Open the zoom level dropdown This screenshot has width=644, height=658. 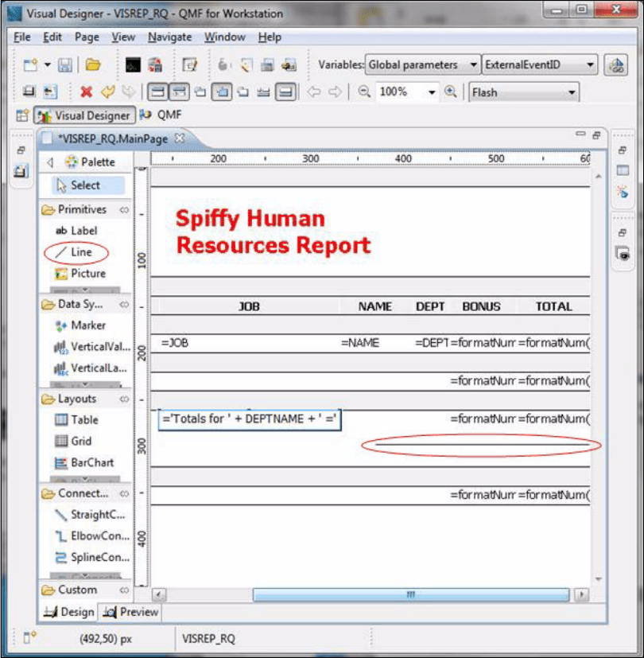[433, 91]
